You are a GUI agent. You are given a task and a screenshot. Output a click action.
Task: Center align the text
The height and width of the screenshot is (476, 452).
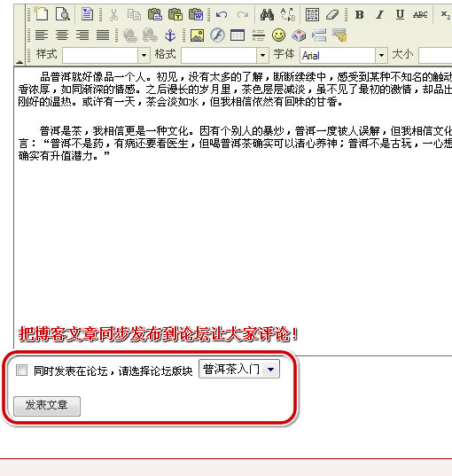coord(62,35)
